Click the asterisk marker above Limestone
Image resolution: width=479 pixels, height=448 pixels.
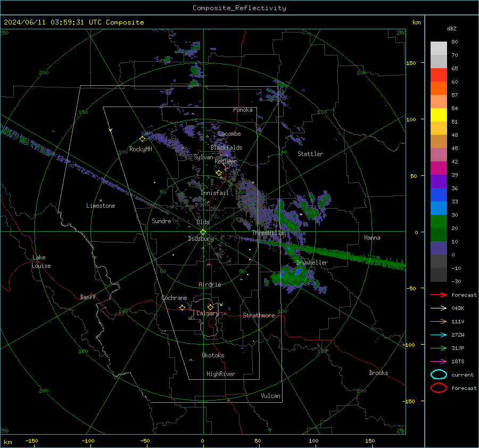[x=101, y=201]
